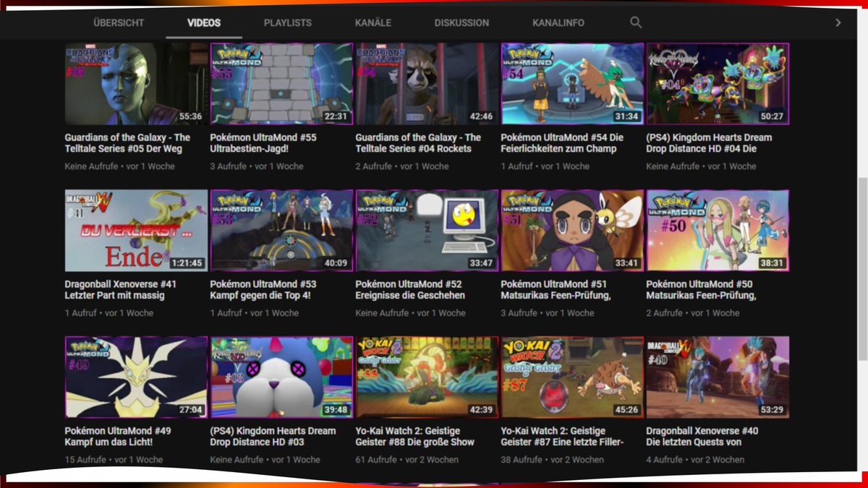This screenshot has width=868, height=488.
Task: Select the VIDEOS tab
Action: [x=204, y=23]
